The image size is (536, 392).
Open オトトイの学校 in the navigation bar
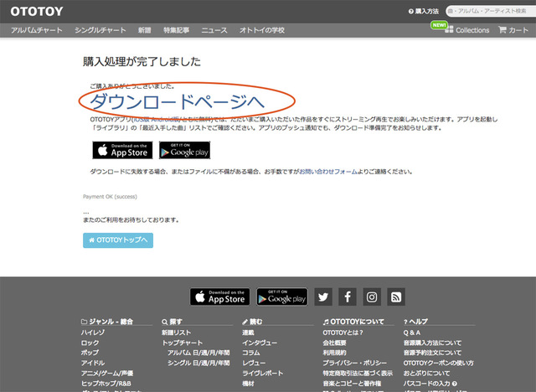262,30
